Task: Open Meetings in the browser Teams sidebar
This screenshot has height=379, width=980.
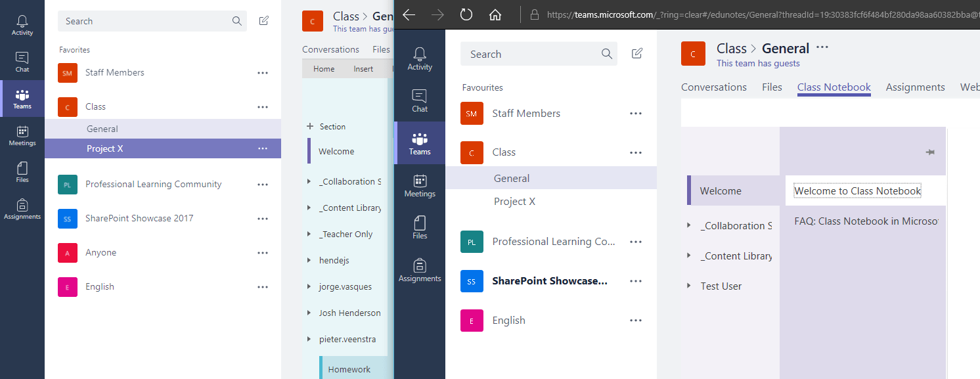Action: (420, 185)
